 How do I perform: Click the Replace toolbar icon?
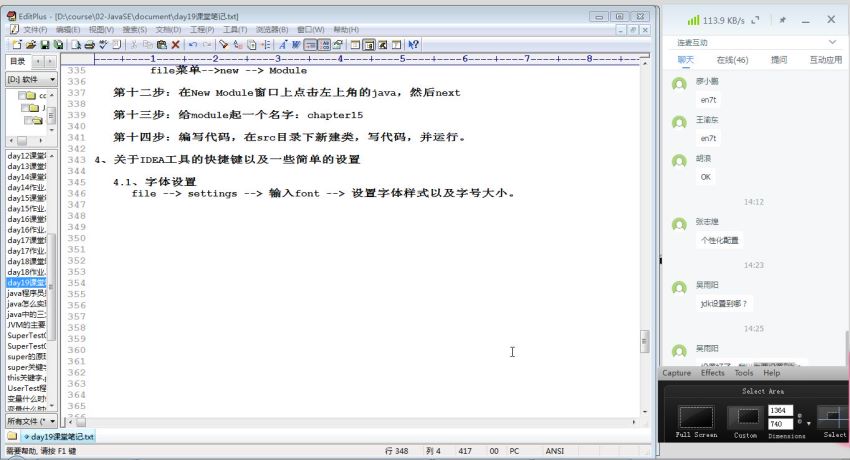click(x=237, y=45)
